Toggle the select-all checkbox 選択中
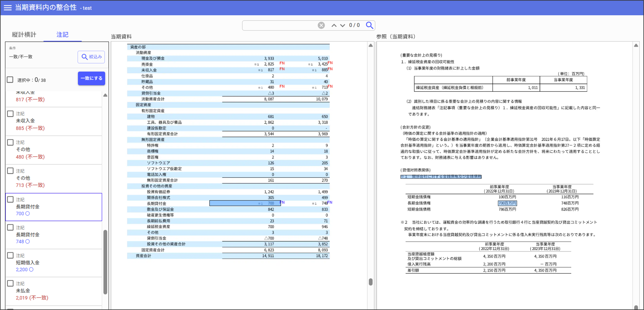Viewport: 644px width, 310px height. pyautogui.click(x=10, y=80)
